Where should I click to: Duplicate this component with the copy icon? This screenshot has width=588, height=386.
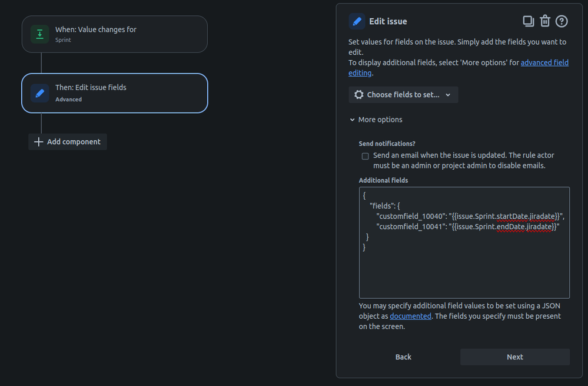pyautogui.click(x=528, y=21)
